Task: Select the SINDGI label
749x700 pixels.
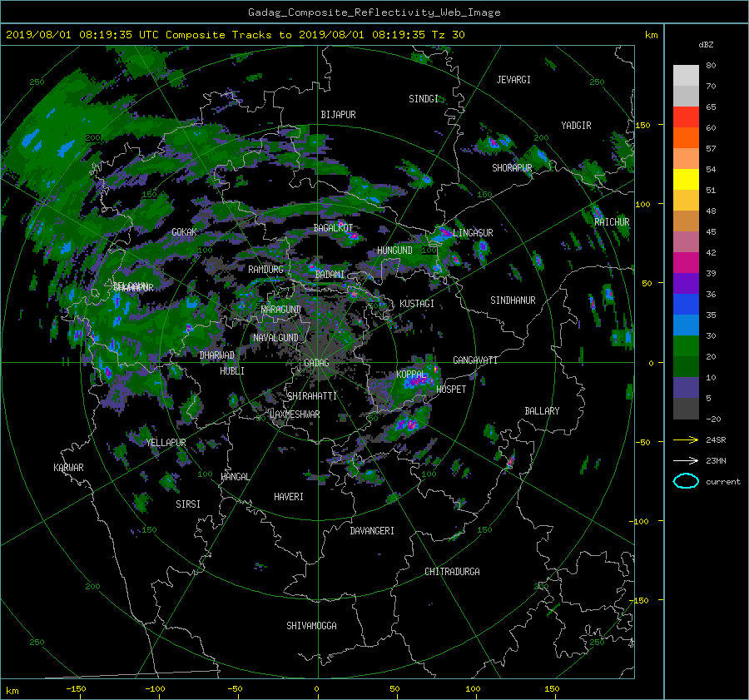Action: coord(424,99)
